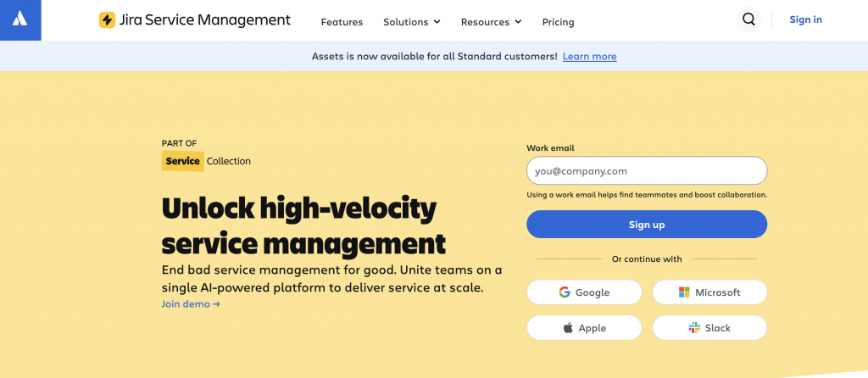Image resolution: width=868 pixels, height=378 pixels.
Task: Click the 'End bad service management' paragraph
Action: tap(332, 279)
